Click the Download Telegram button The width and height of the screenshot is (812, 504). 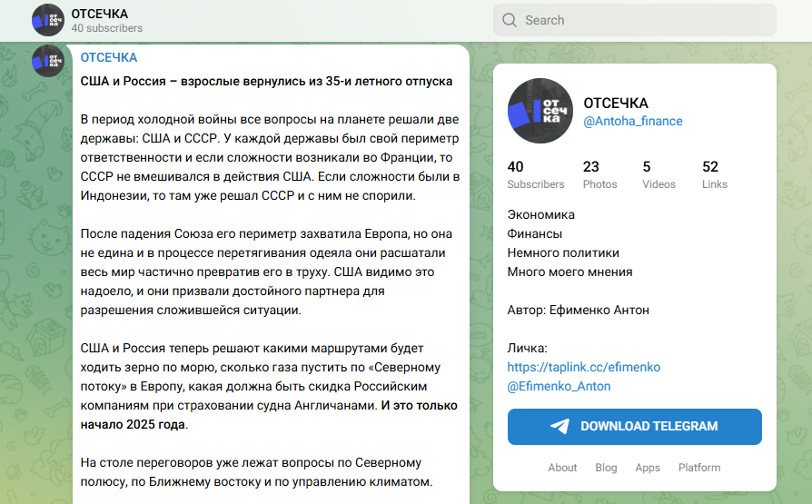[x=634, y=426]
